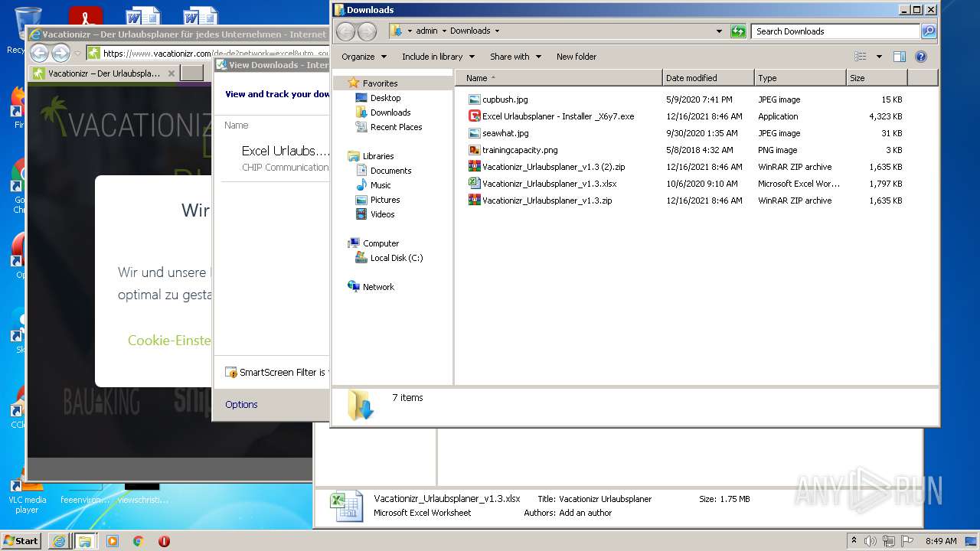Select the Vacationizr_Urlaubsplaner_v1.3.xlsx Excel file icon
This screenshot has height=551, width=980.
(x=474, y=184)
